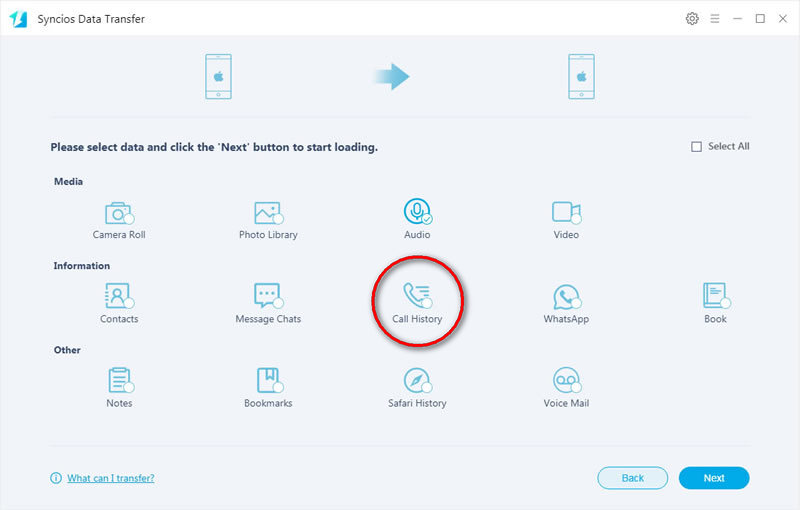Click the Next button to start loading
The width and height of the screenshot is (800, 510).
pos(714,478)
